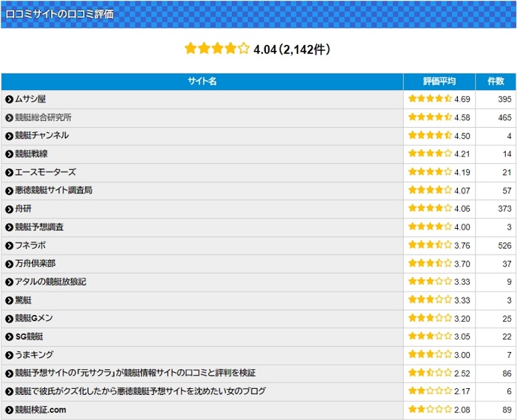Go to アタルの競艇放狼記 link

(50, 282)
